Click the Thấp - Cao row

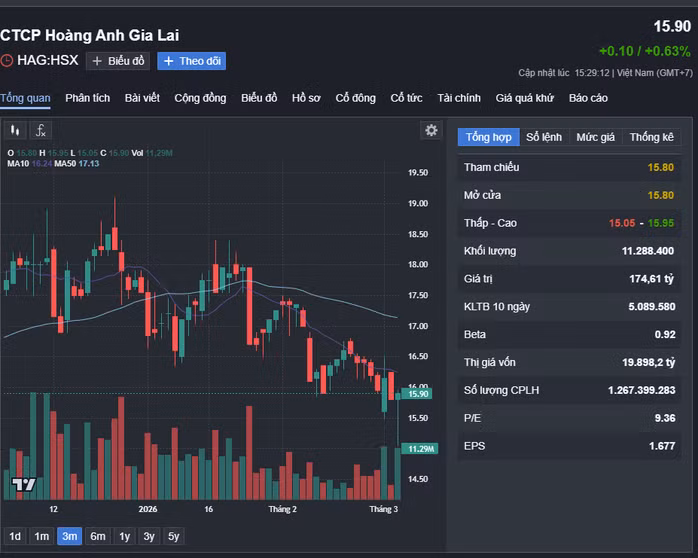coord(569,223)
